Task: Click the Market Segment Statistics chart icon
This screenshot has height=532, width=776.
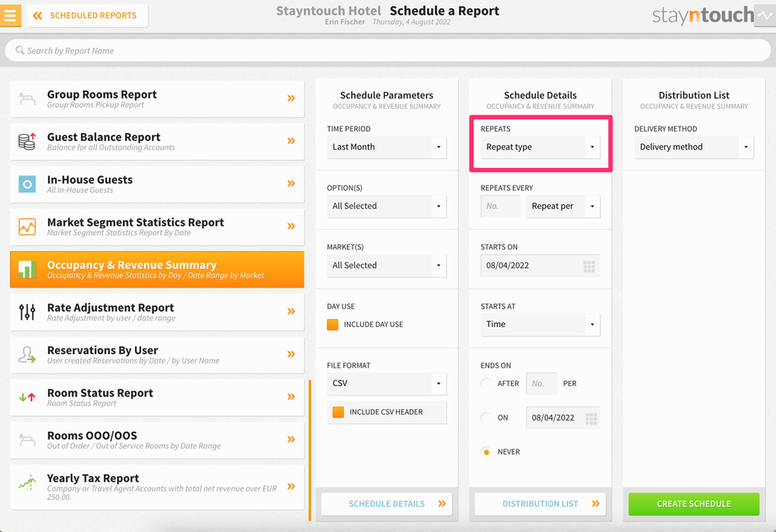Action: pyautogui.click(x=27, y=227)
